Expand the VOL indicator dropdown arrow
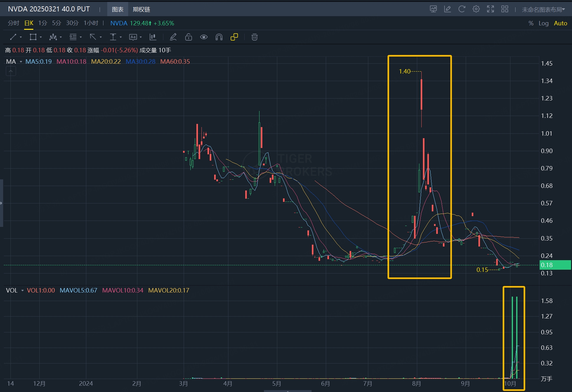The image size is (572, 392). (x=23, y=291)
